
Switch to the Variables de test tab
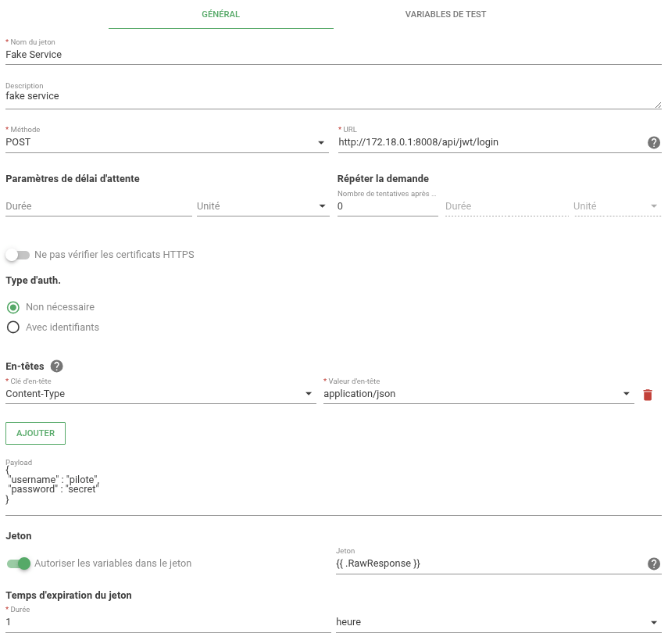pyautogui.click(x=445, y=14)
